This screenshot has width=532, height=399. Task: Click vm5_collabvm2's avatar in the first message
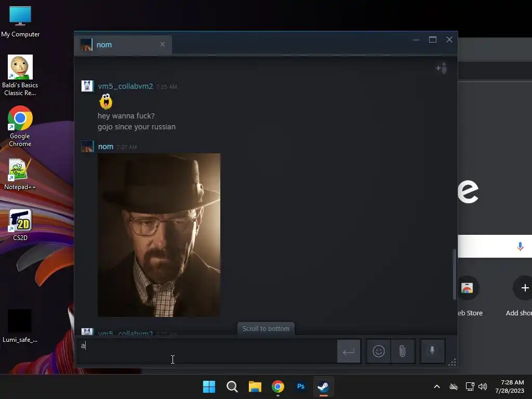point(87,86)
